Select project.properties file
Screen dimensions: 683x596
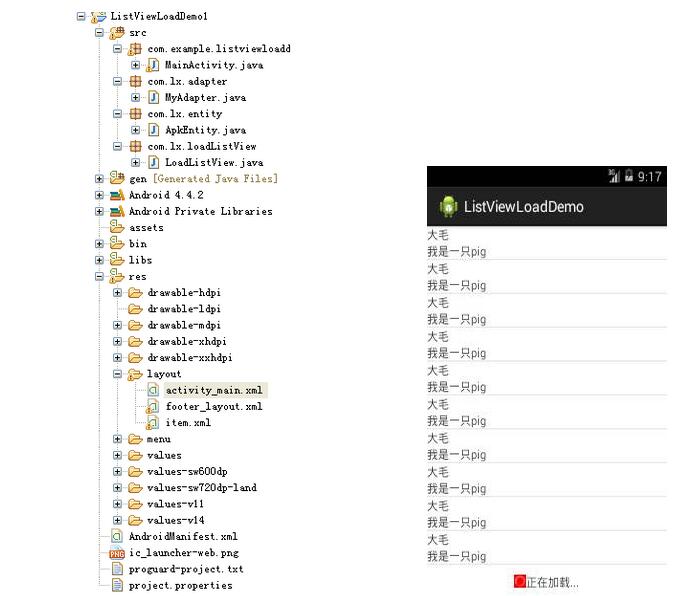[180, 585]
